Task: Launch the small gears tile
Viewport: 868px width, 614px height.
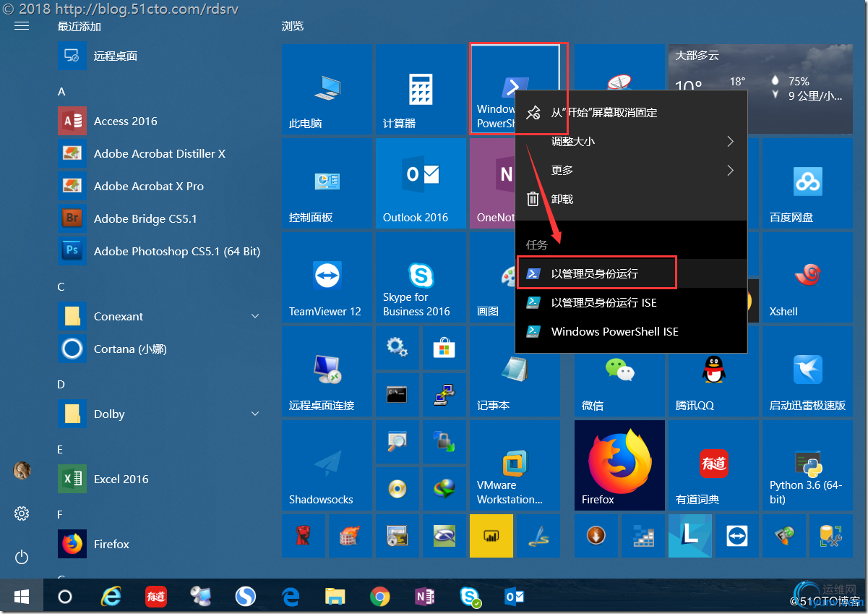Action: [398, 349]
